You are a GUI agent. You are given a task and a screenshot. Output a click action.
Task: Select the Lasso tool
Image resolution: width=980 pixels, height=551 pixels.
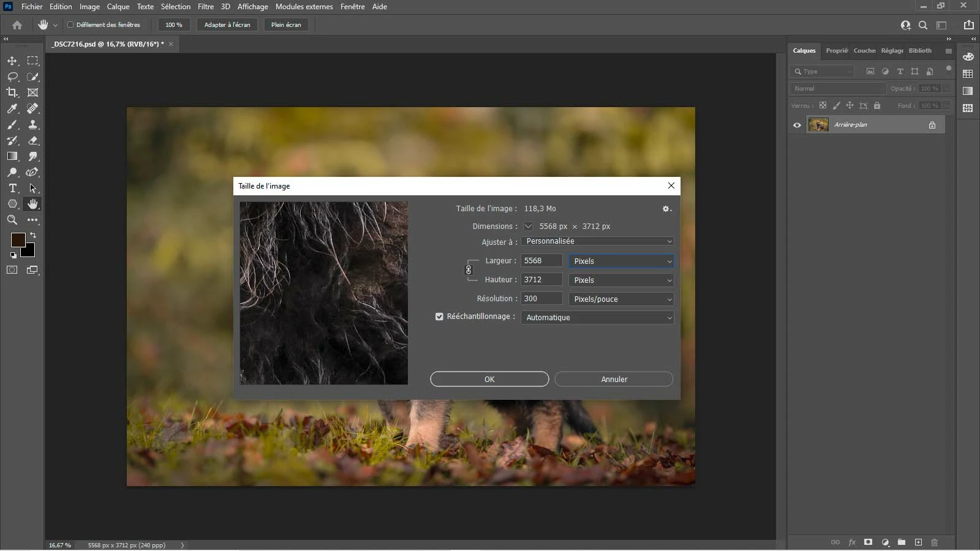point(12,77)
